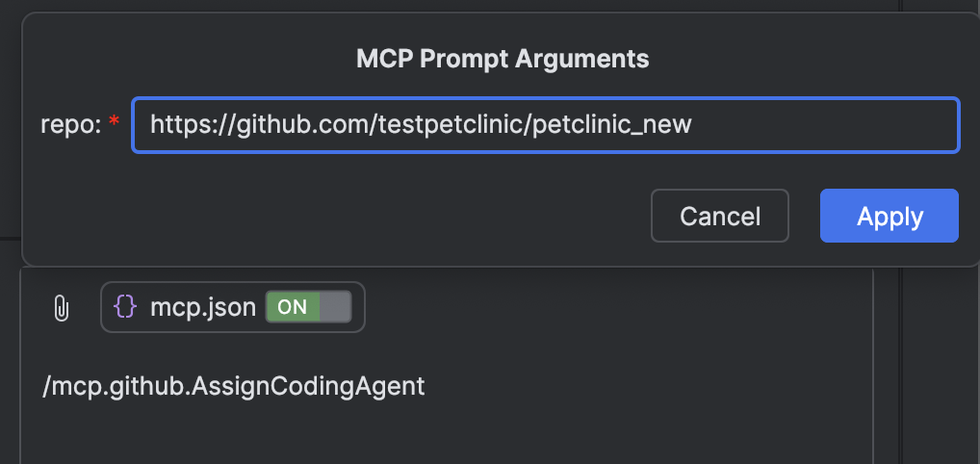Attach a file with the paperclip icon
This screenshot has height=464, width=980.
61,308
